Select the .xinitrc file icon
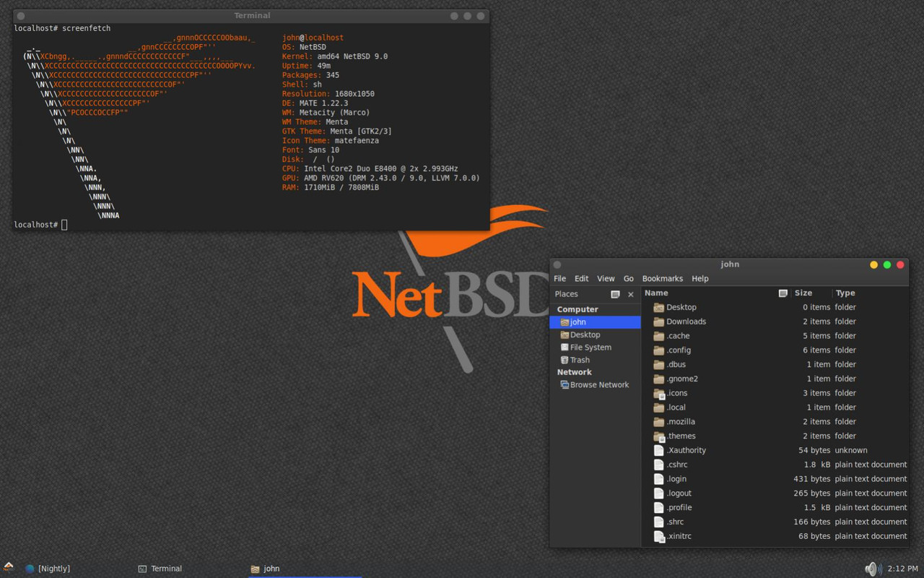Screen dimensions: 924x578 pyautogui.click(x=658, y=536)
